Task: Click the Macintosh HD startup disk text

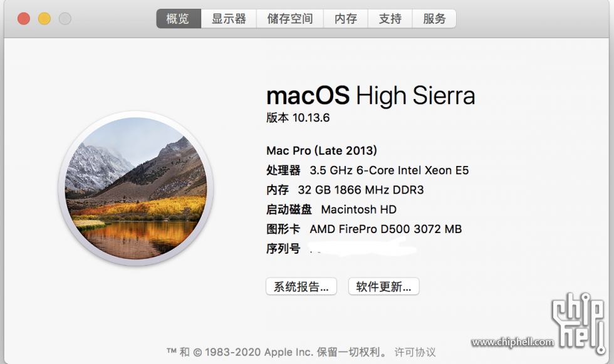Action: 358,209
